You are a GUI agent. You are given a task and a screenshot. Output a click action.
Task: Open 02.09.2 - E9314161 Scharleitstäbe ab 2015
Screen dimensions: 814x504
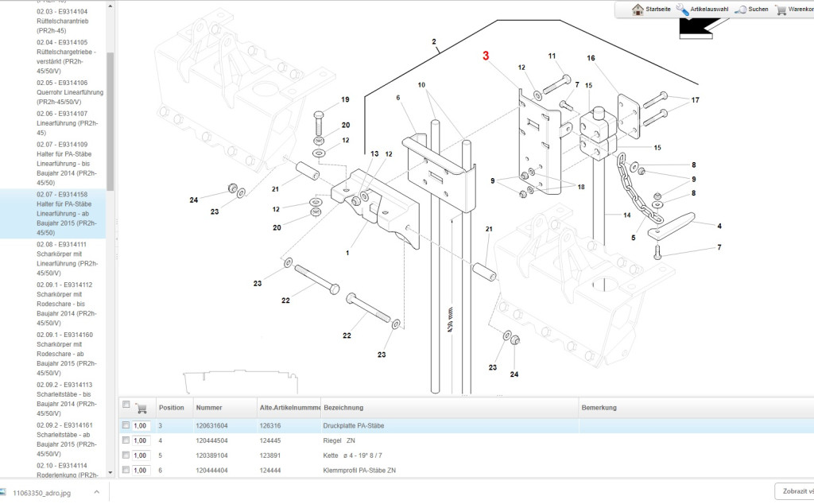[x=67, y=440]
